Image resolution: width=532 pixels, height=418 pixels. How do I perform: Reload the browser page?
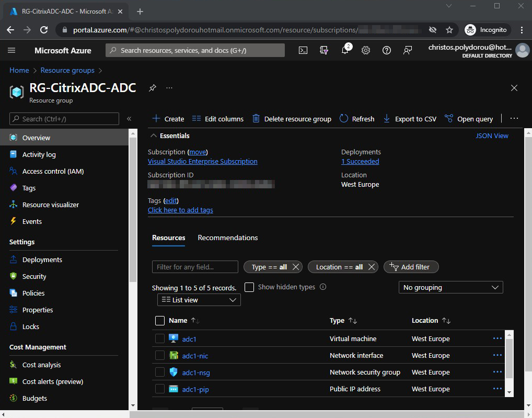pos(44,30)
